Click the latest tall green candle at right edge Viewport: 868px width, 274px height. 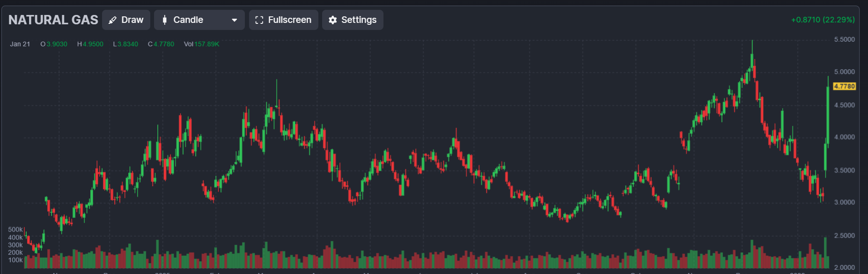tap(828, 115)
